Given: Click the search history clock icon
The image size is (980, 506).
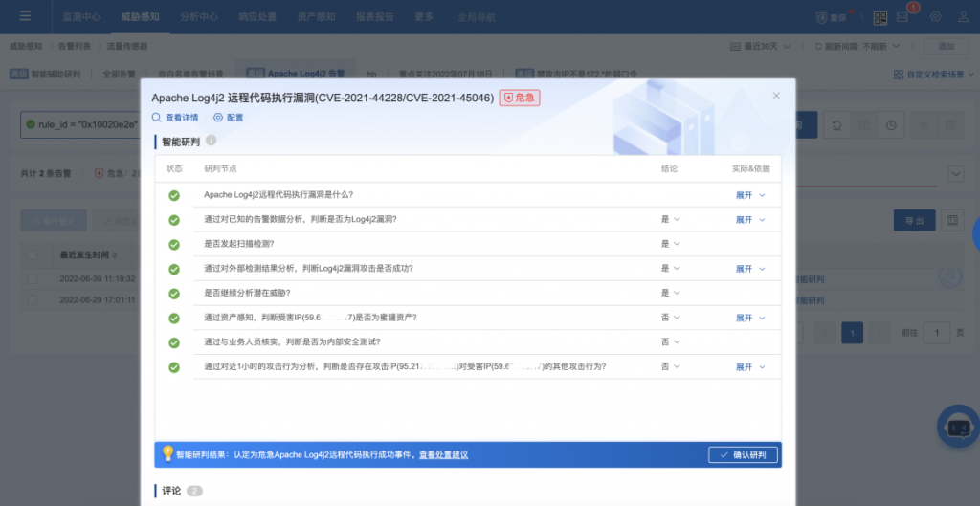Looking at the screenshot, I should [x=891, y=125].
